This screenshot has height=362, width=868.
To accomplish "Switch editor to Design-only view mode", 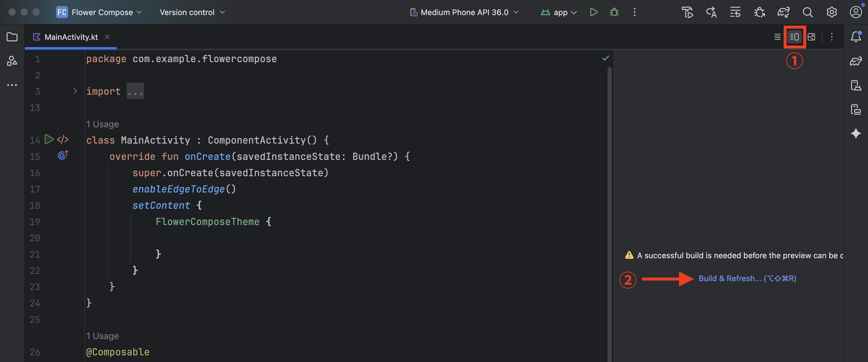I will coord(811,37).
